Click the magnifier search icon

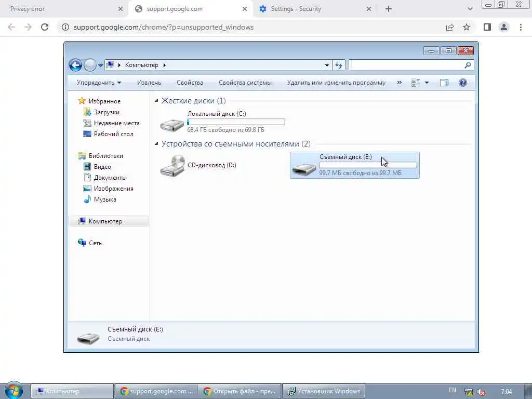point(468,65)
